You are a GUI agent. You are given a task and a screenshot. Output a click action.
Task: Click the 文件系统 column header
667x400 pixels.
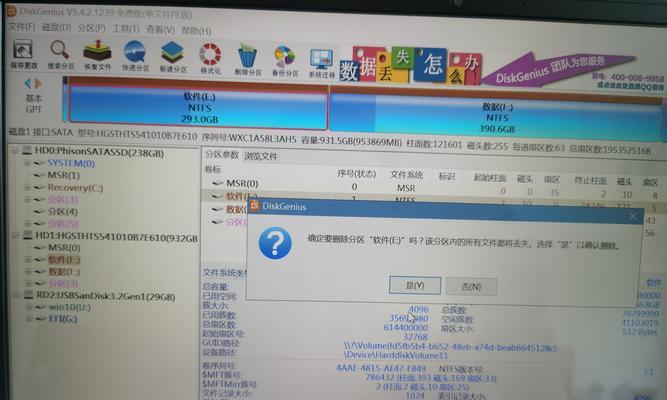(x=406, y=175)
